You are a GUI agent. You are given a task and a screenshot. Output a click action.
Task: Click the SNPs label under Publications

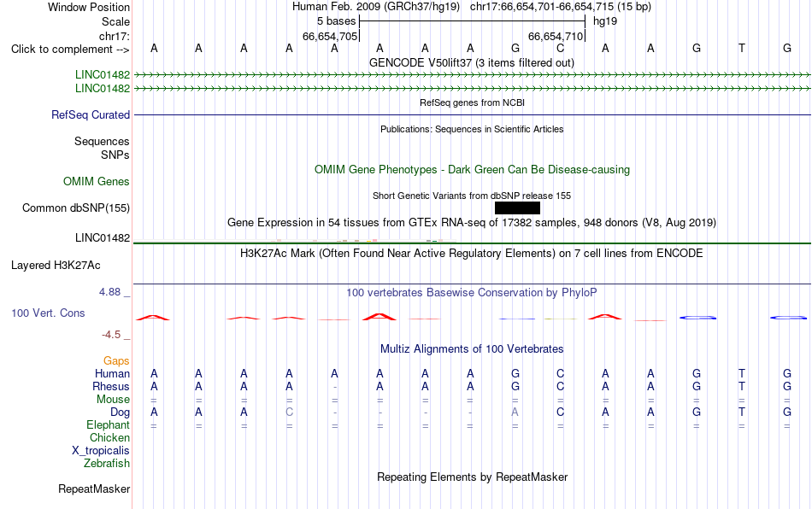pos(115,155)
